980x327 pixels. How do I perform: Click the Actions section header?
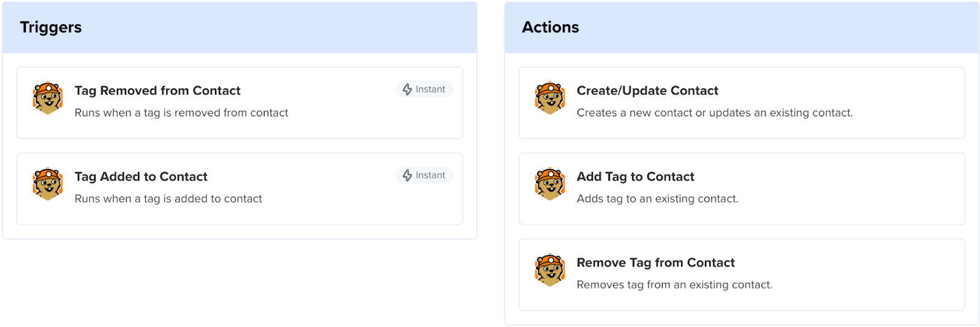click(551, 28)
